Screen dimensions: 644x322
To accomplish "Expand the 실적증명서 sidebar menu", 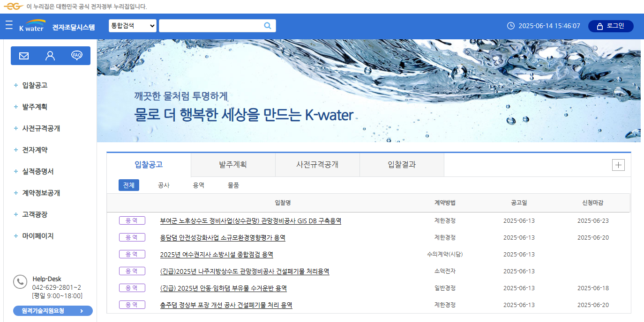I will tap(34, 171).
